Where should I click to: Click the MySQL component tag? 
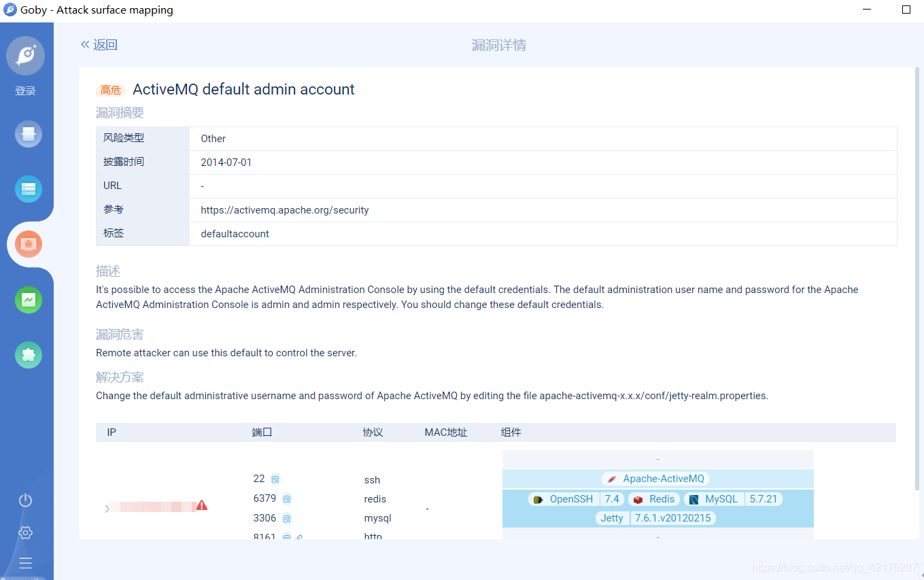(714, 499)
